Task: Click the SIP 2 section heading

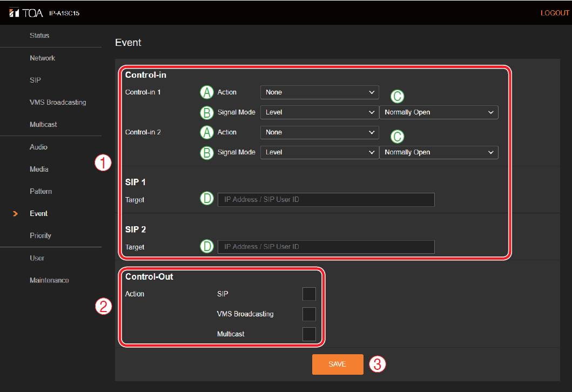Action: [x=136, y=229]
